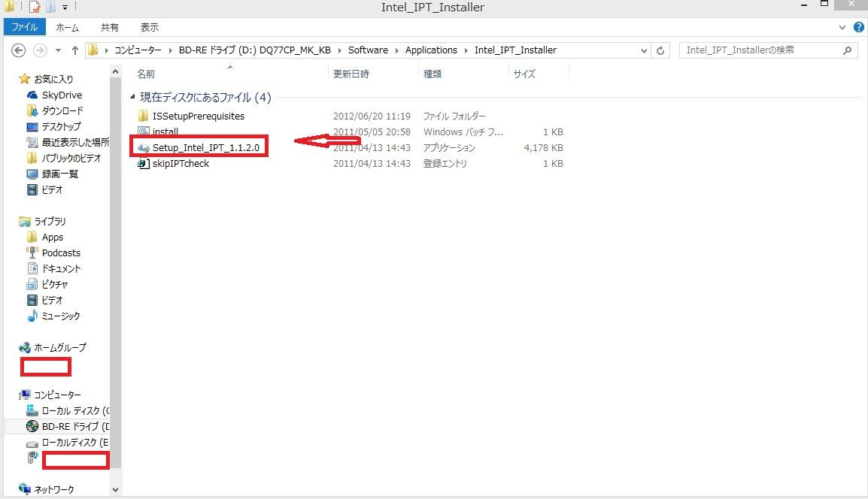Image resolution: width=868 pixels, height=499 pixels.
Task: Click the search magnifier icon
Action: click(847, 50)
